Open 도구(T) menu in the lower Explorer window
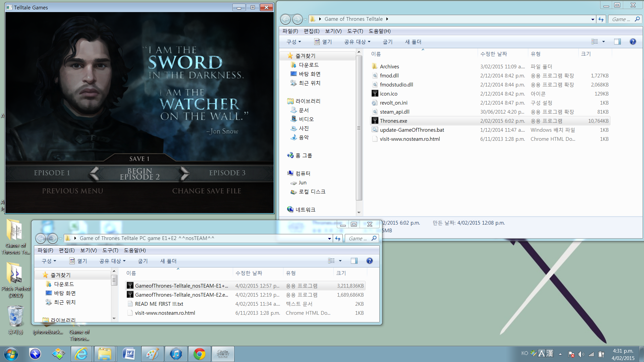This screenshot has width=644, height=362. point(110,250)
